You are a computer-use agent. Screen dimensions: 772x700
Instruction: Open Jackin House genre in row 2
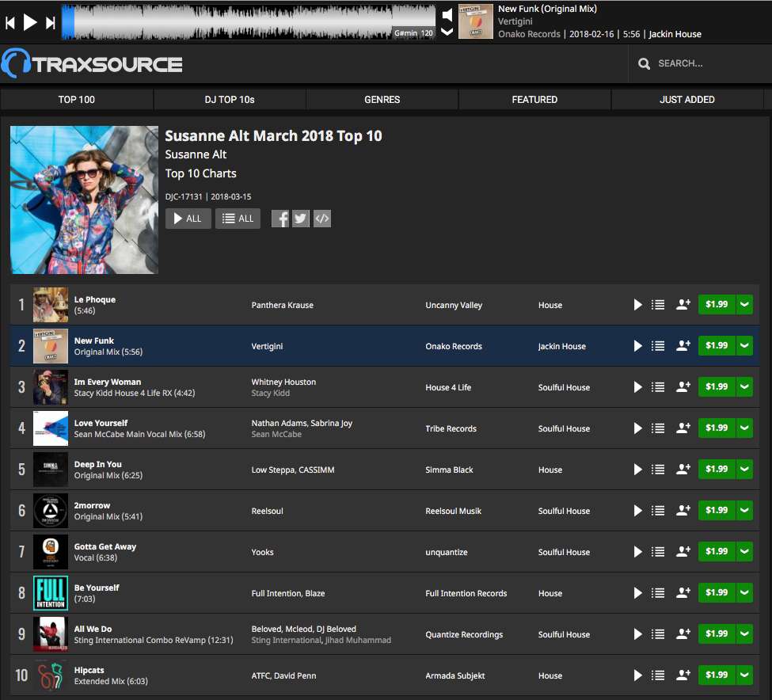(x=561, y=347)
